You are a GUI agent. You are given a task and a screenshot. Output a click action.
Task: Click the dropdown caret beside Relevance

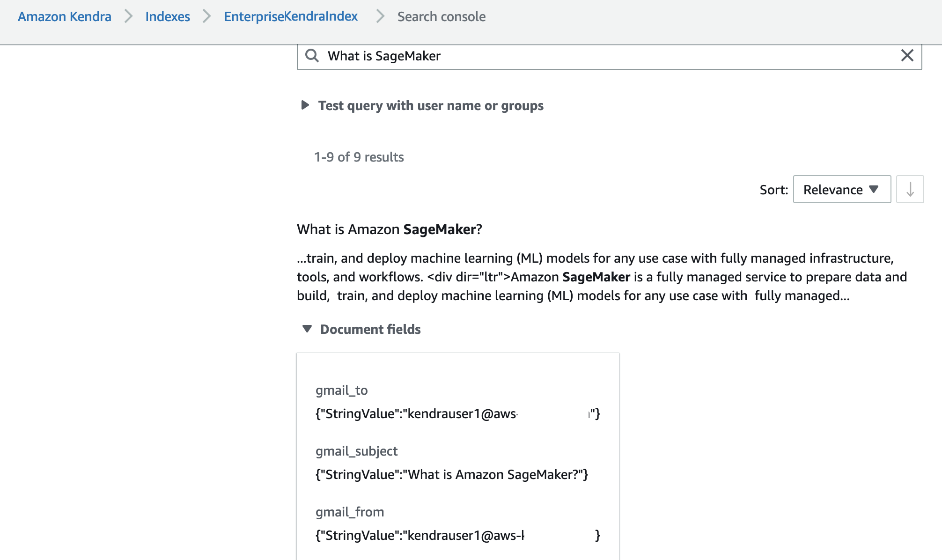tap(873, 189)
